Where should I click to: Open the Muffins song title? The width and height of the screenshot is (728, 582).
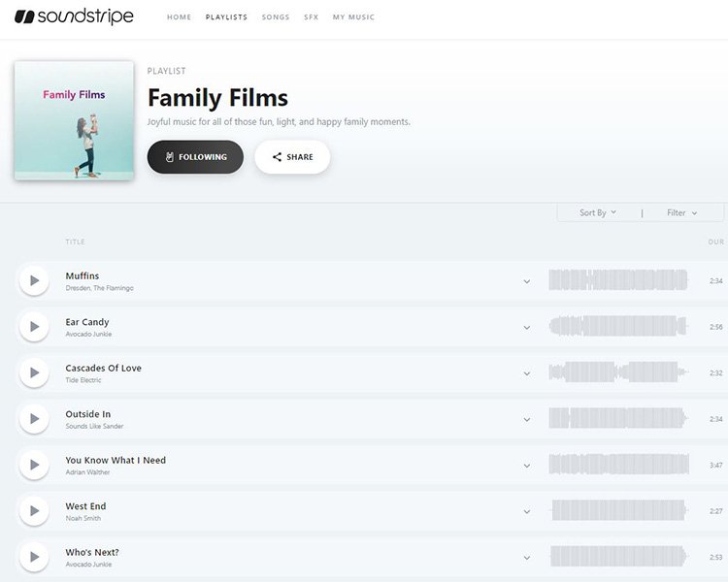click(83, 275)
